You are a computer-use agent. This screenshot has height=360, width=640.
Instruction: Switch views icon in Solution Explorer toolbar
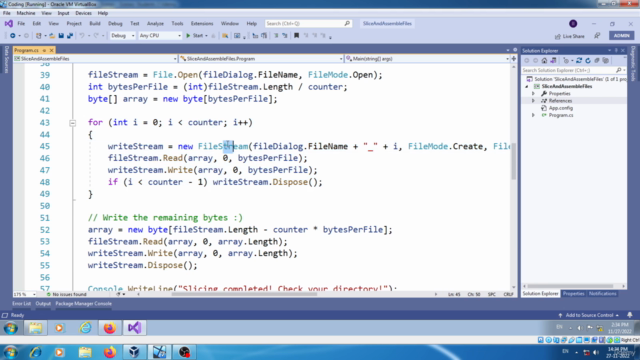[x=553, y=60]
